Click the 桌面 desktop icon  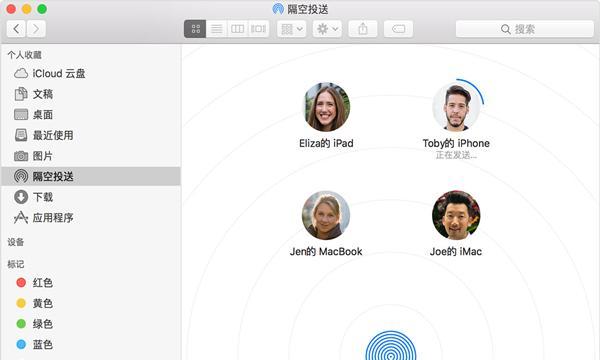coord(21,114)
